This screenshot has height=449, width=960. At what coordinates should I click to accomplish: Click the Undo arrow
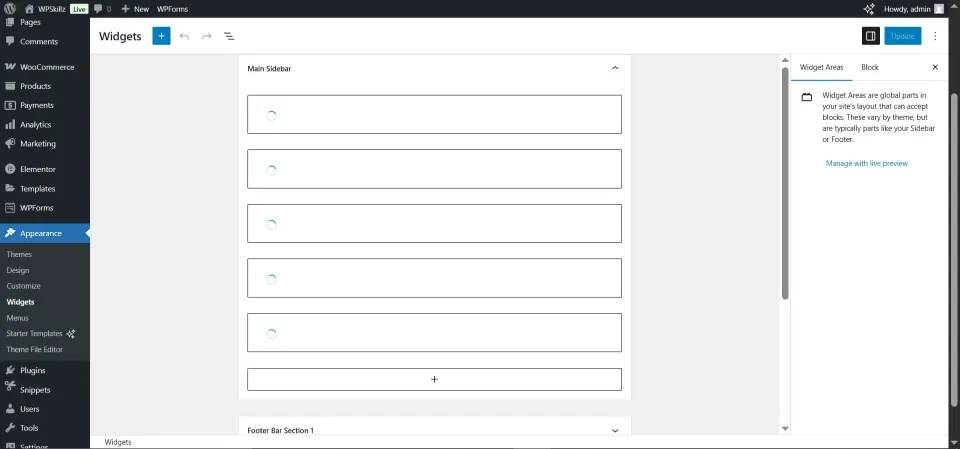(x=184, y=36)
